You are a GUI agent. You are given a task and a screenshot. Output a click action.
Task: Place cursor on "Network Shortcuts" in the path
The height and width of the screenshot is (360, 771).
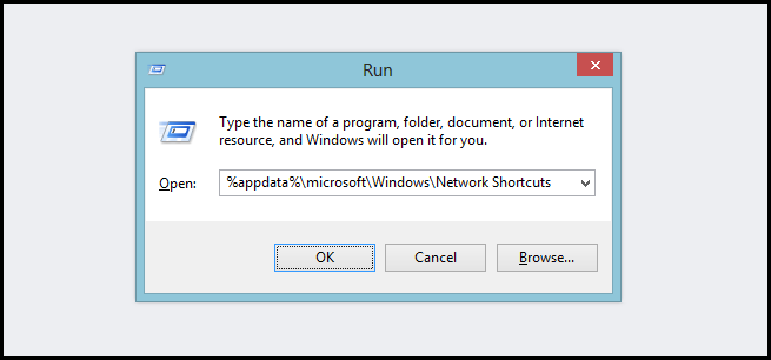pyautogui.click(x=493, y=183)
